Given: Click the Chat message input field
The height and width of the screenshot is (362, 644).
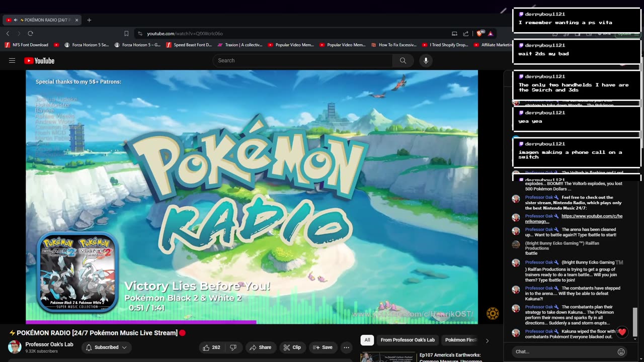Looking at the screenshot, I should pyautogui.click(x=563, y=352).
